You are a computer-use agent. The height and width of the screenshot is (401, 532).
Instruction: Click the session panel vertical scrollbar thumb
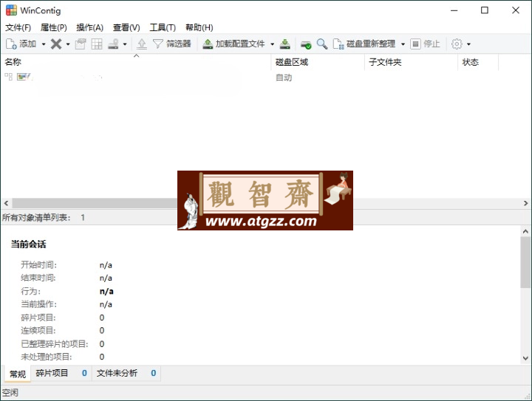point(525,262)
